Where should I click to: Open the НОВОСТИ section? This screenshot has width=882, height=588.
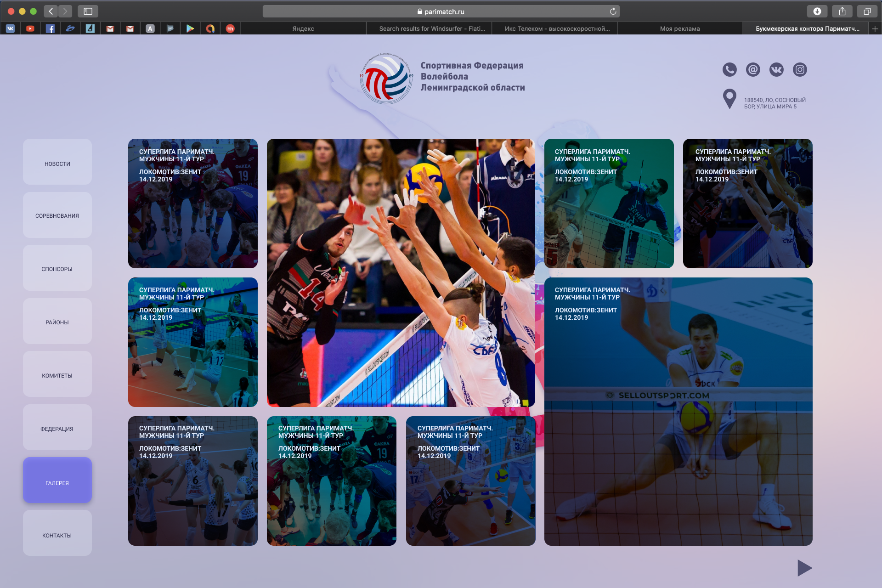(x=57, y=162)
